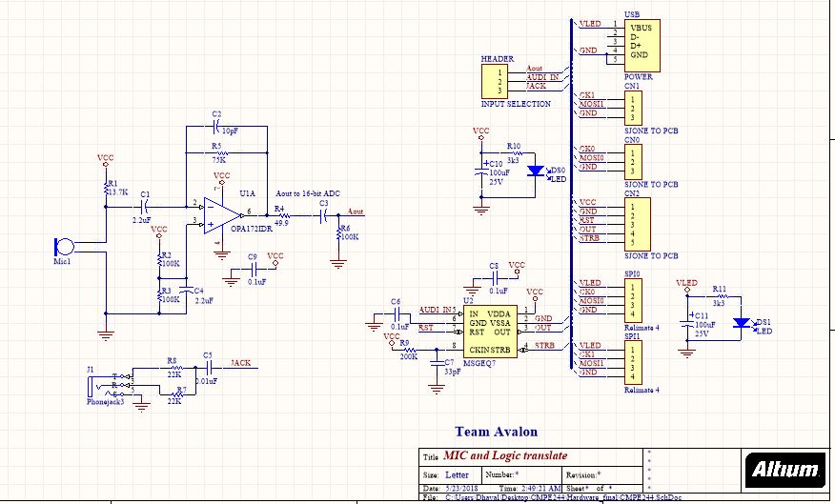Select capacitor C10 100uF
835x504 pixels.
pyautogui.click(x=481, y=171)
